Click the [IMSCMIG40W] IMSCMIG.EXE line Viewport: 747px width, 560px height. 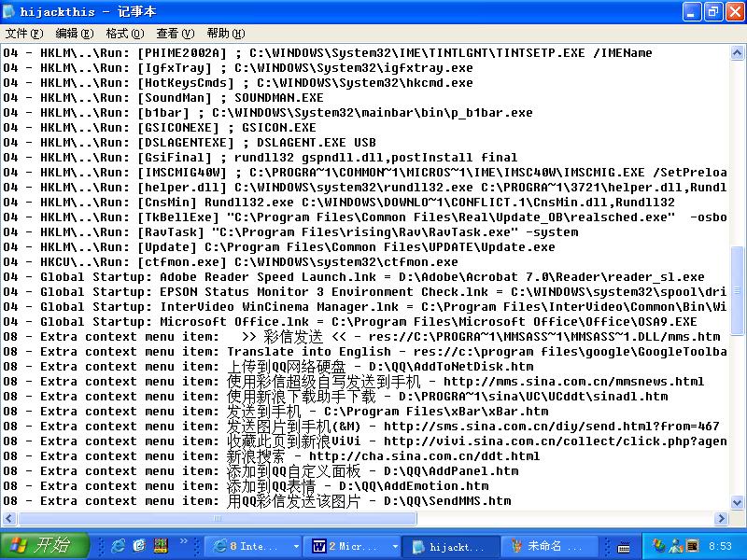[x=365, y=173]
